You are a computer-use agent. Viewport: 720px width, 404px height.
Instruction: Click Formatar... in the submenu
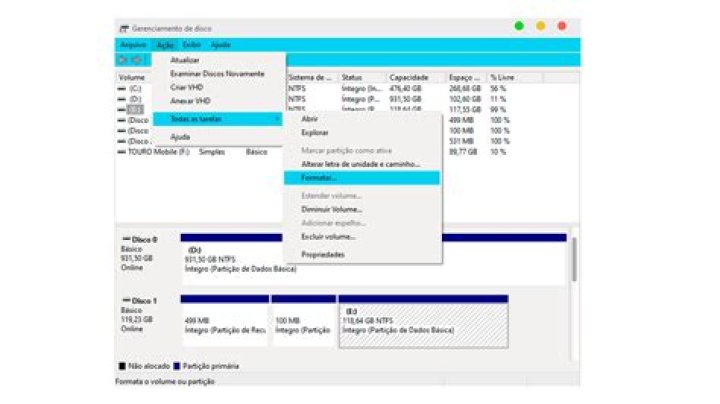coord(362,178)
